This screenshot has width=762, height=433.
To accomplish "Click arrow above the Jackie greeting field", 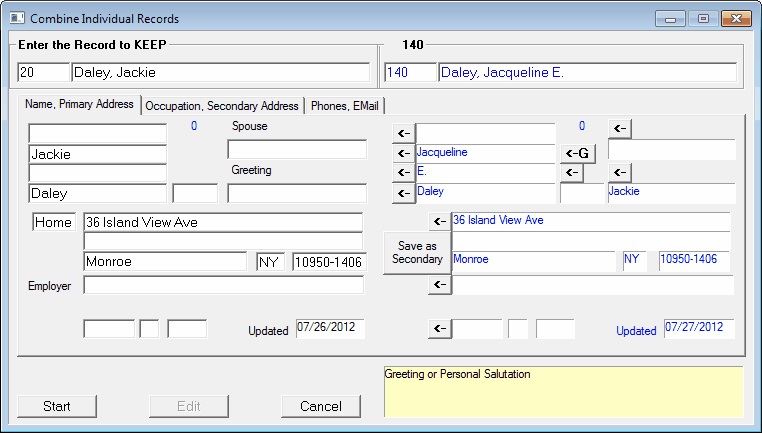I will (x=620, y=172).
